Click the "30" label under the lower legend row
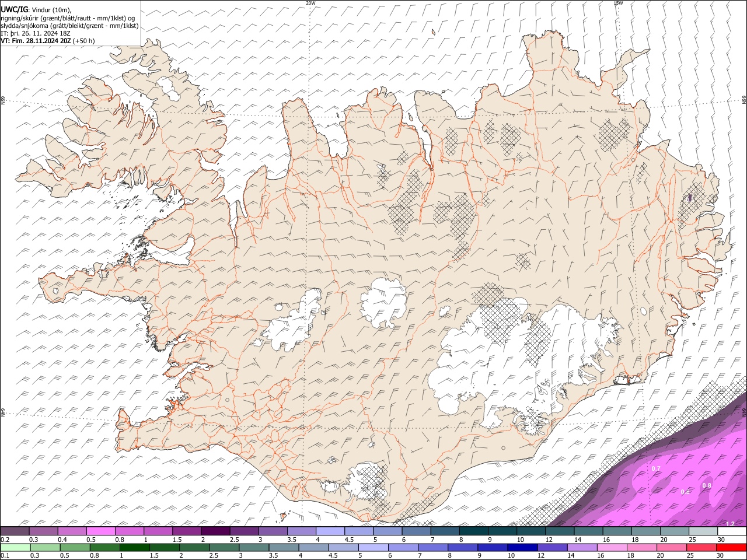This screenshot has height=560, width=747. click(721, 556)
